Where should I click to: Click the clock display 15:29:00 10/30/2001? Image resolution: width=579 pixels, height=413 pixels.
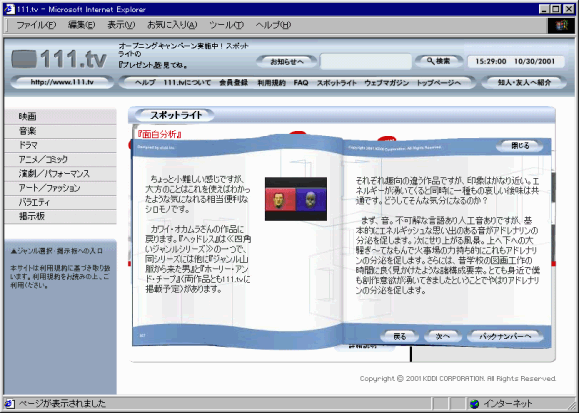(x=516, y=61)
